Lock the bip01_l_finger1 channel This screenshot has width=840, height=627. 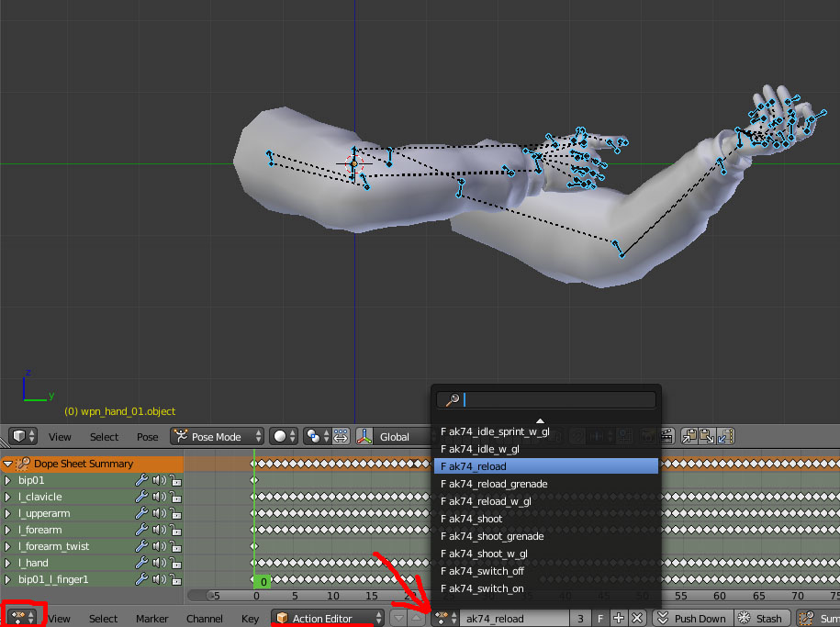click(x=174, y=579)
